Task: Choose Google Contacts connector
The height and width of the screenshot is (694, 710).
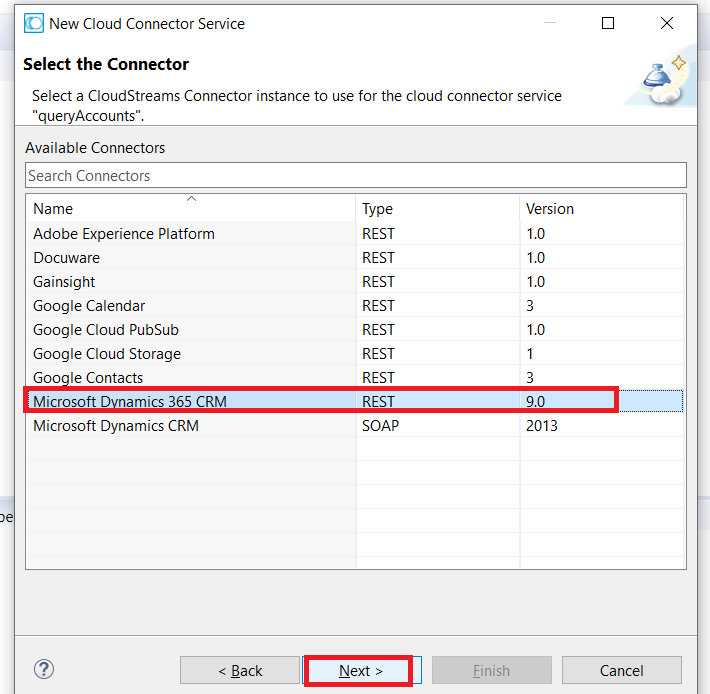Action: (355, 378)
